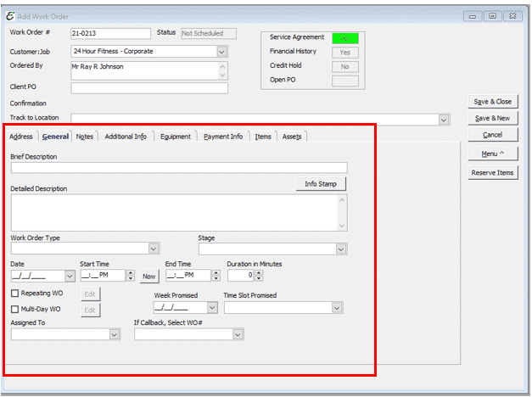Click the Duration in Minutes field
The width and height of the screenshot is (532, 397).
click(x=241, y=275)
